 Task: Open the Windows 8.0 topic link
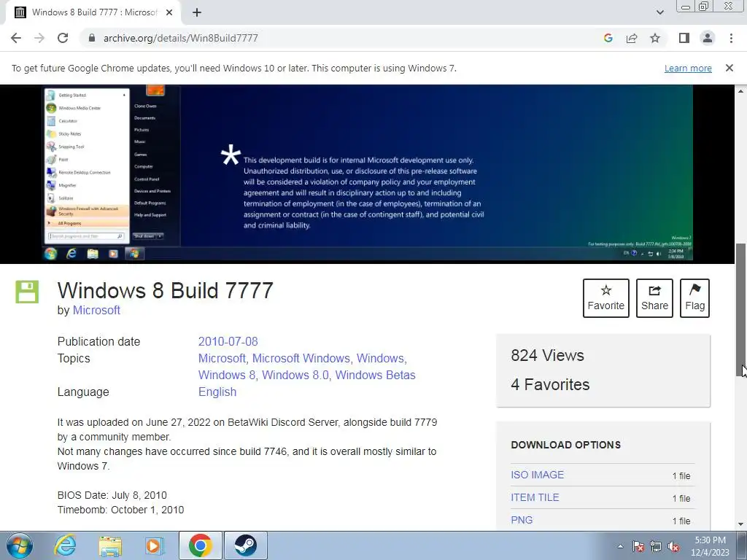point(295,375)
